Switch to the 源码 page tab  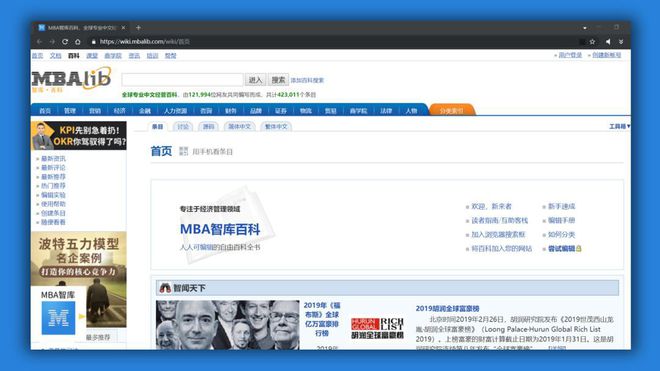(x=208, y=126)
